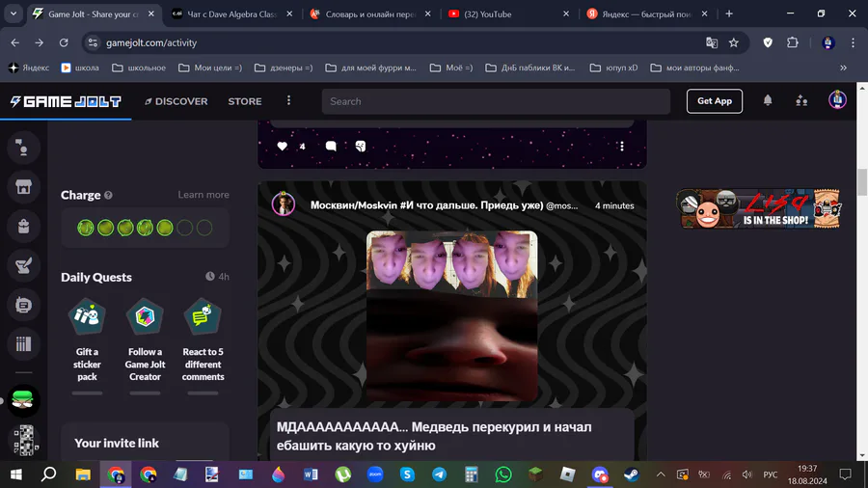
Task: Open the Store page
Action: (245, 101)
